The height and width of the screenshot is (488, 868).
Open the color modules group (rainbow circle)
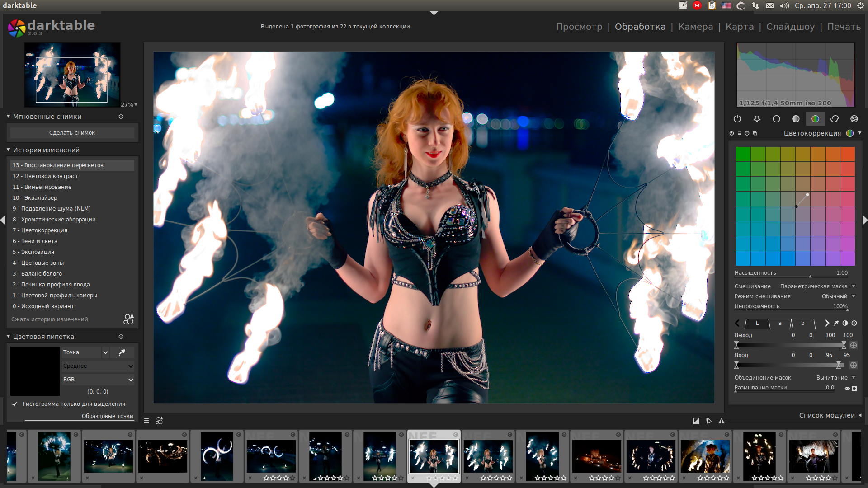pos(815,119)
